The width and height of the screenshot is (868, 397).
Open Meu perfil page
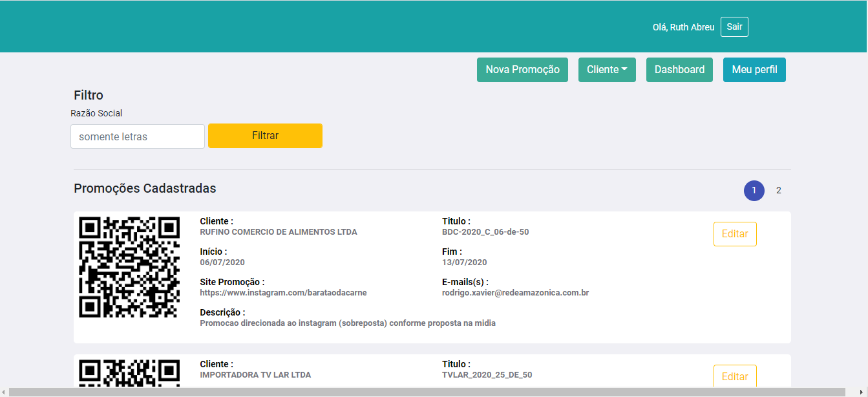pyautogui.click(x=754, y=70)
